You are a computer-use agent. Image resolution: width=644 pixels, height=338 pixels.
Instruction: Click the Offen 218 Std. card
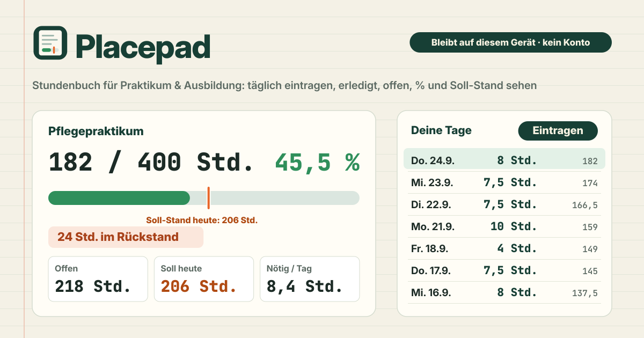coord(98,279)
